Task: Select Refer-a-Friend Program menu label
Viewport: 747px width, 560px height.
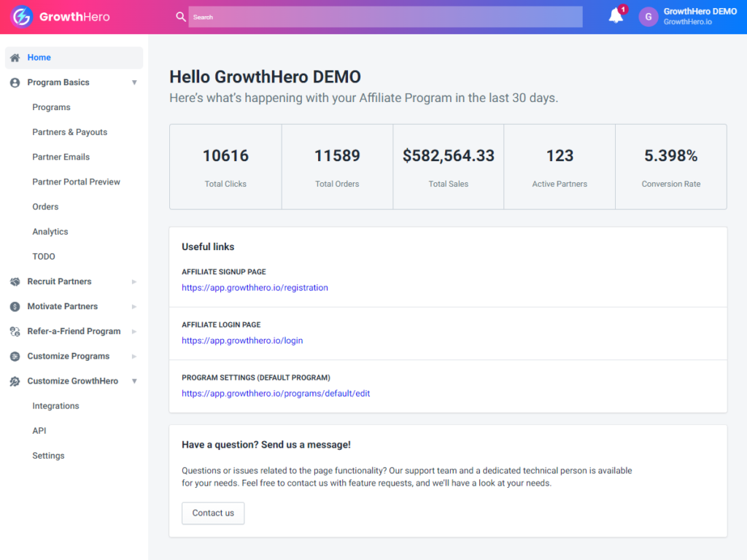Action: coord(74,332)
